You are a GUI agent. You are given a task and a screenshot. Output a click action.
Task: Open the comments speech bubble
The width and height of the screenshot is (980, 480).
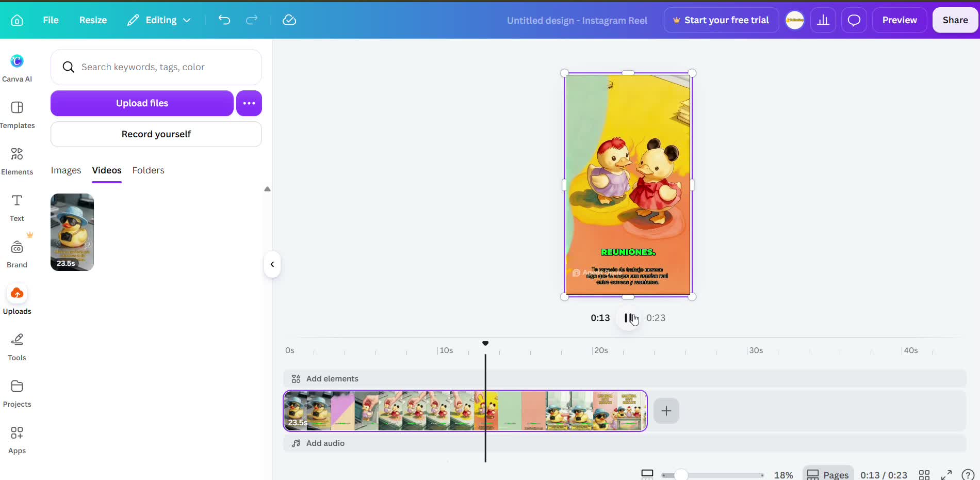[x=854, y=20]
